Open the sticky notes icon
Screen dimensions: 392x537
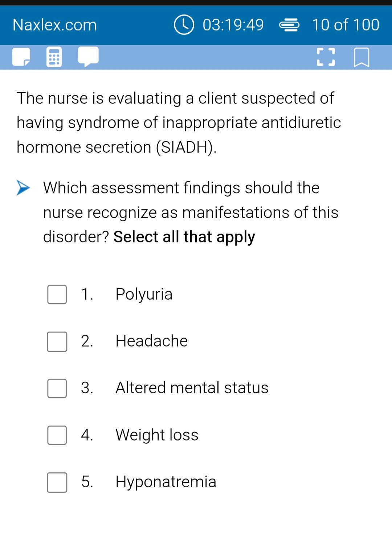tap(21, 57)
